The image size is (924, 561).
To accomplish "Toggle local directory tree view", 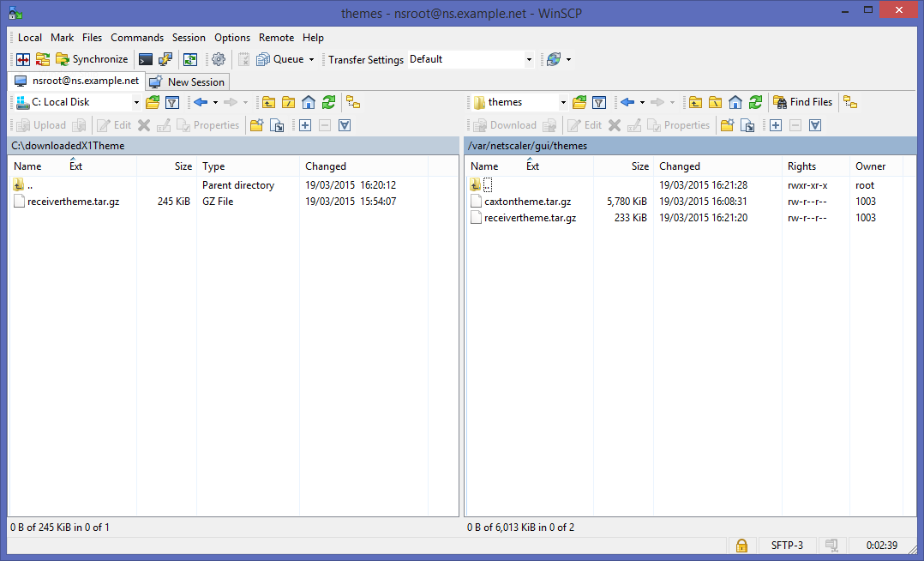I will pyautogui.click(x=353, y=102).
